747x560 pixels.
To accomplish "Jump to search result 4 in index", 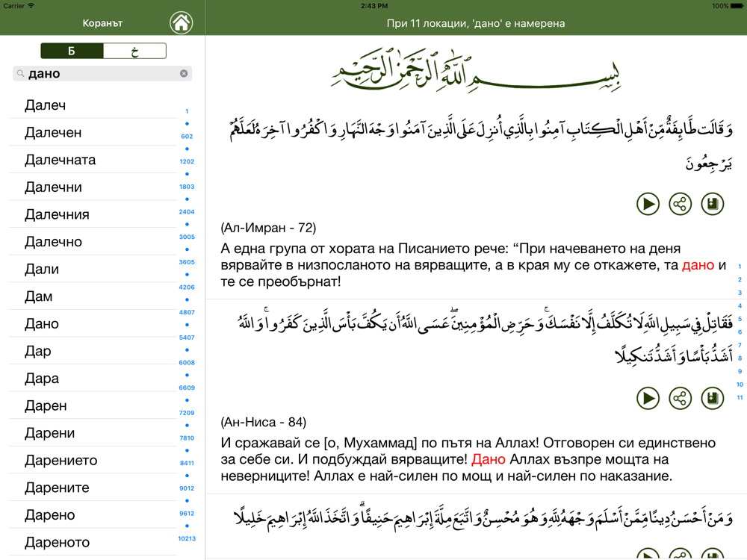I will (x=740, y=305).
